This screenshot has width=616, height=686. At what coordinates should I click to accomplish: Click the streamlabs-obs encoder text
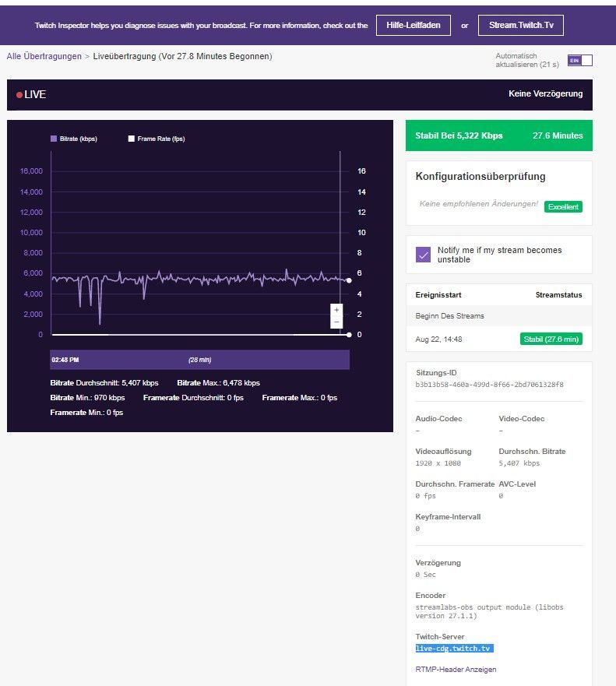click(489, 611)
